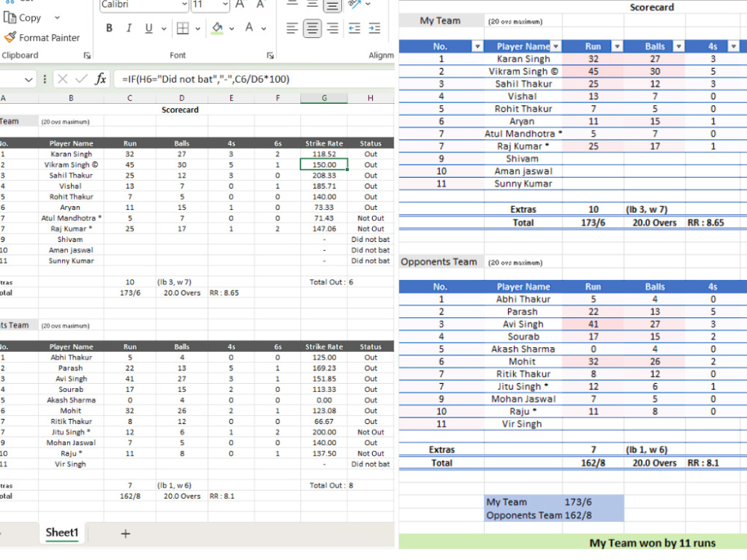Open the 4s column filter in My Team table

point(734,46)
